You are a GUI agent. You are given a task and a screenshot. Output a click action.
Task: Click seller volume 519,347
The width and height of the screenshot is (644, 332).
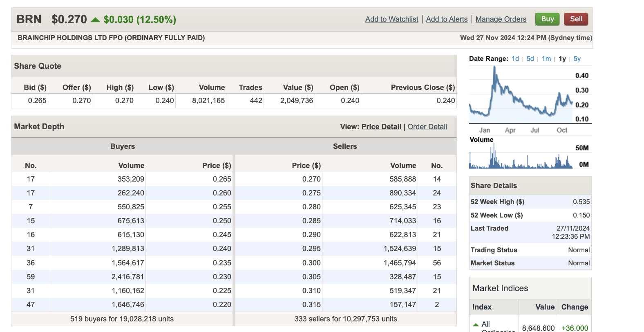(402, 291)
